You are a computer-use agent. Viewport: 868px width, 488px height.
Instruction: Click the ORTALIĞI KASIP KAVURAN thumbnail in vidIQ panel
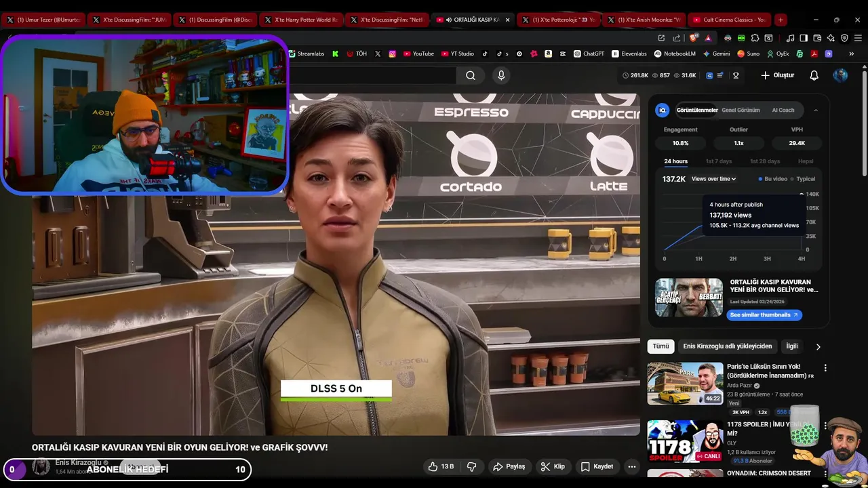(x=689, y=297)
